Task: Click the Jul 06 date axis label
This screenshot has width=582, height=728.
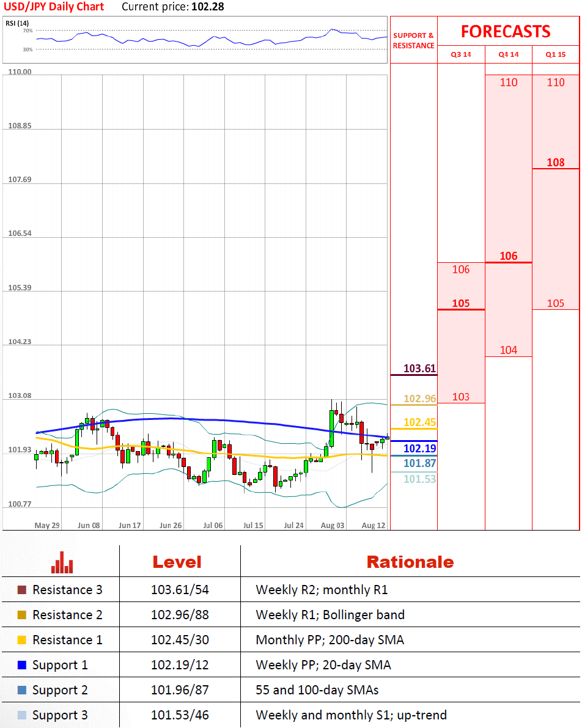Action: pos(213,526)
